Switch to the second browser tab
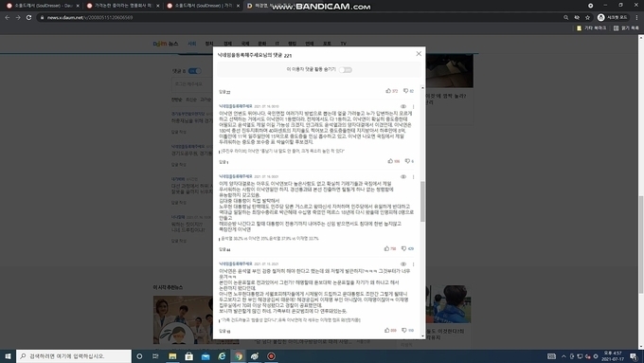 coord(123,6)
